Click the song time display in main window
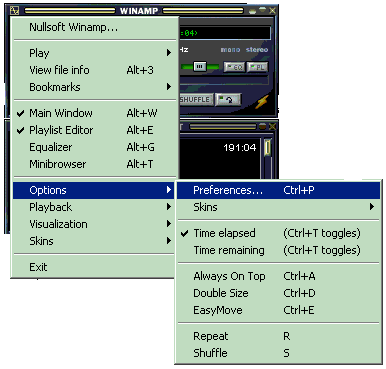This screenshot has width=386, height=369. click(x=189, y=33)
